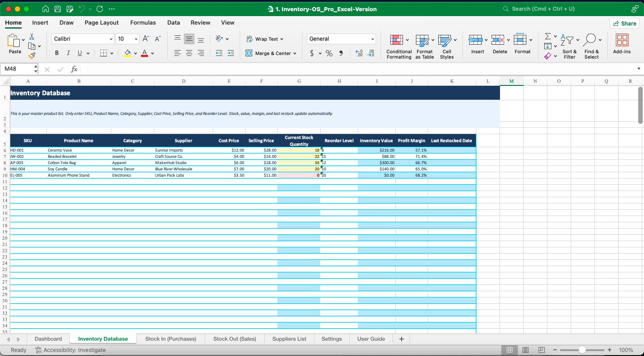Click the AutoSum icon

[x=547, y=36]
